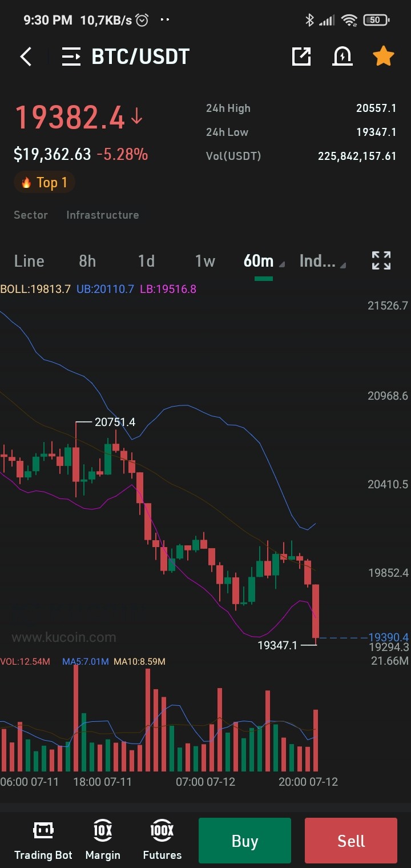Screen dimensions: 411x868
Task: Tap the green Buy button
Action: click(x=245, y=841)
